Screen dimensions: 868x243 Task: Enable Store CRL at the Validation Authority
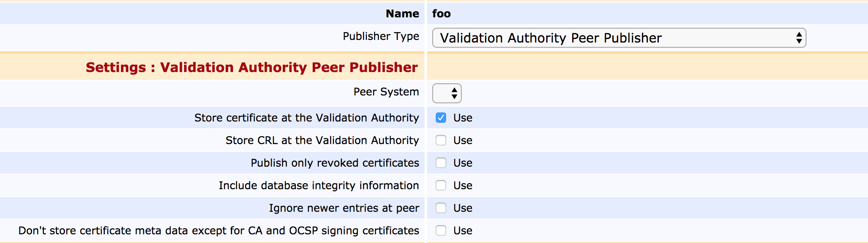point(441,140)
